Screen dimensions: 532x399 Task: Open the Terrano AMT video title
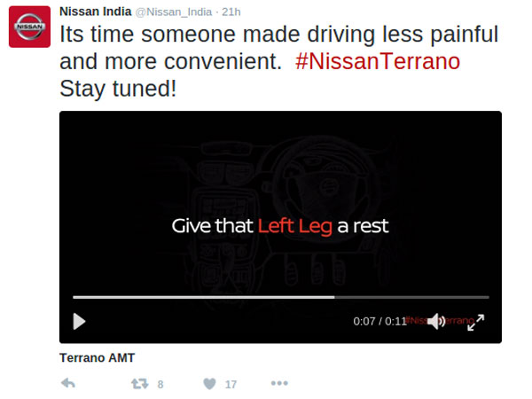click(x=97, y=357)
